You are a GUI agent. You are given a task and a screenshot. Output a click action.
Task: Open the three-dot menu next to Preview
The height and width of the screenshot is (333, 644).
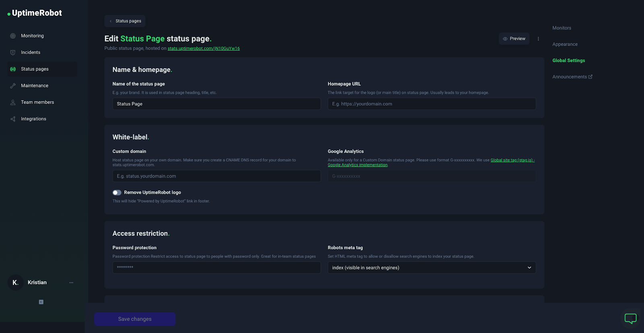pyautogui.click(x=538, y=39)
